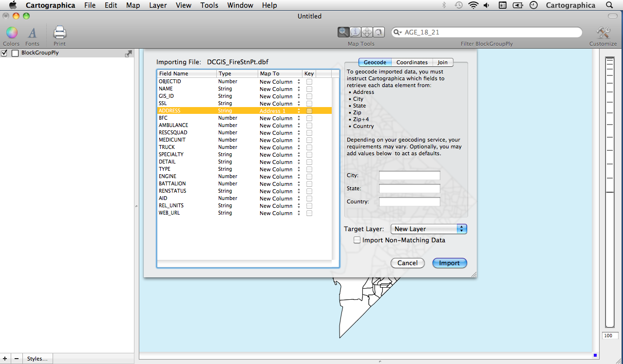
Task: Select the identify info map tool
Action: coord(356,32)
